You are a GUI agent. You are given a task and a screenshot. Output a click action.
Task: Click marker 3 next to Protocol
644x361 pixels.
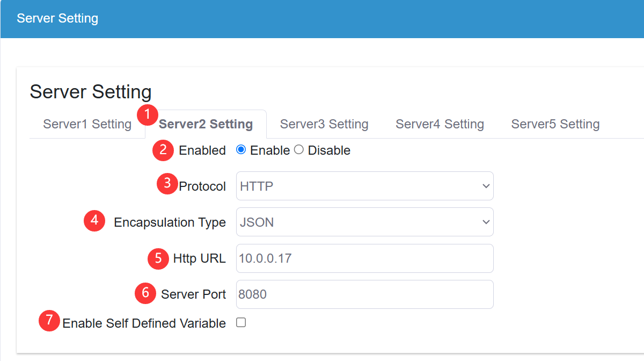click(167, 184)
